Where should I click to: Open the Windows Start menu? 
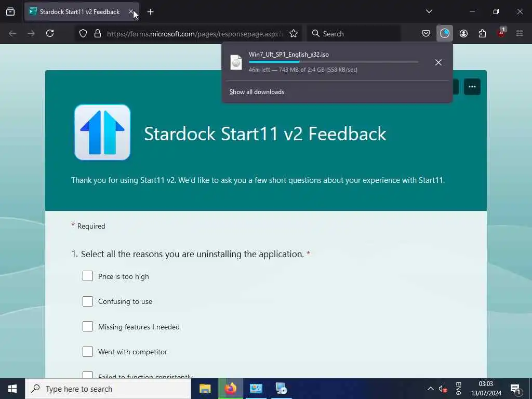(12, 389)
